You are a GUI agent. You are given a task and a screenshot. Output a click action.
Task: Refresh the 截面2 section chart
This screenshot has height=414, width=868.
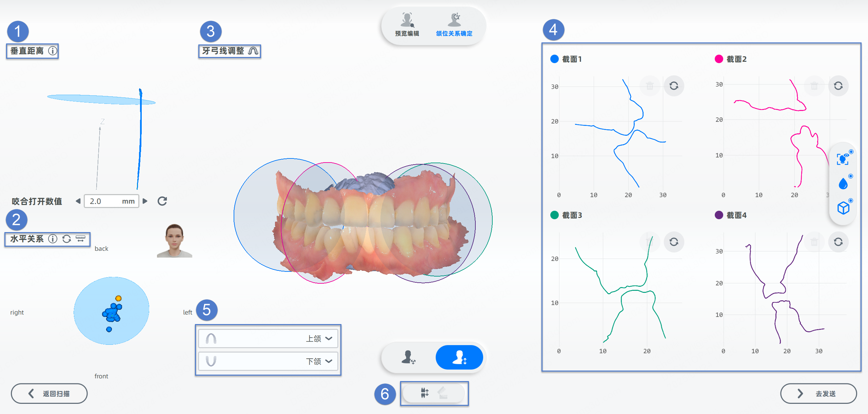pos(838,86)
